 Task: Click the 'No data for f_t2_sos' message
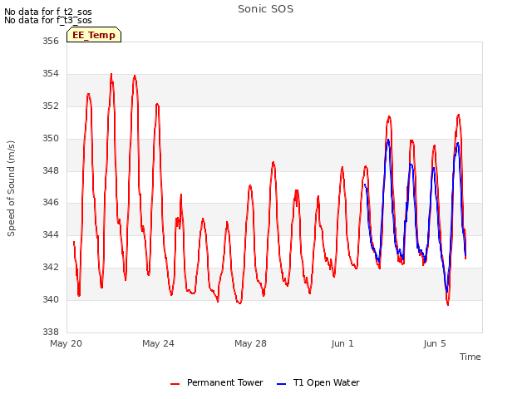click(x=48, y=12)
